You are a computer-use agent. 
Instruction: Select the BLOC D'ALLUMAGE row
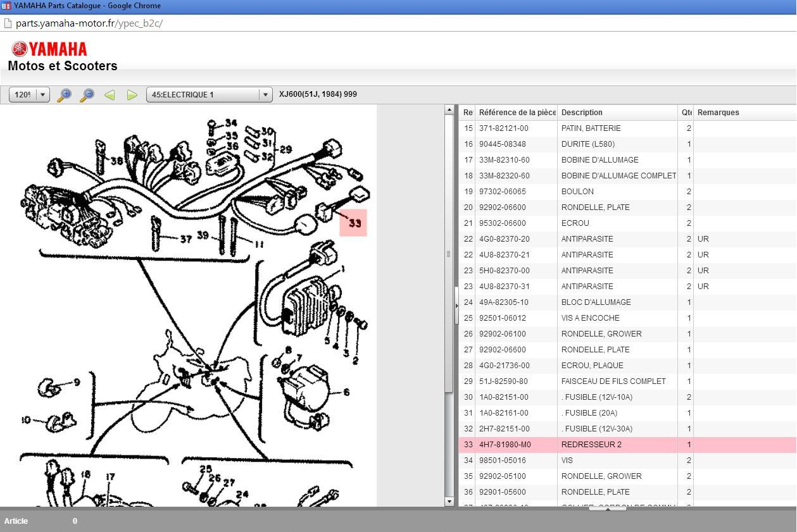(x=627, y=302)
